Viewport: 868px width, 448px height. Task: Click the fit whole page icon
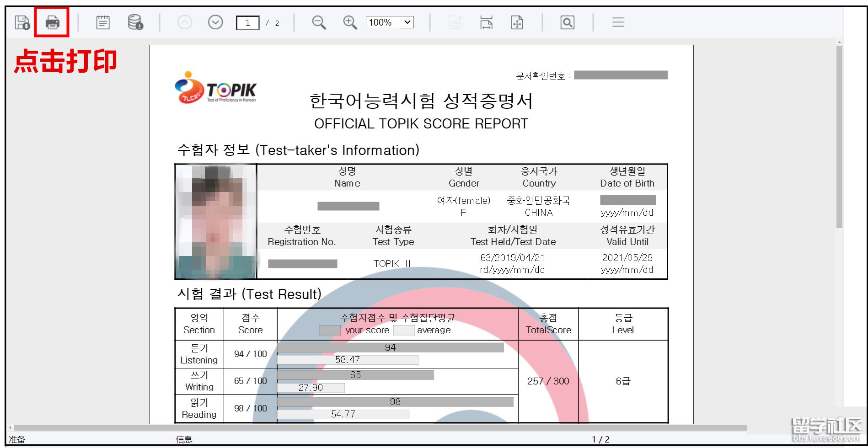coord(517,22)
